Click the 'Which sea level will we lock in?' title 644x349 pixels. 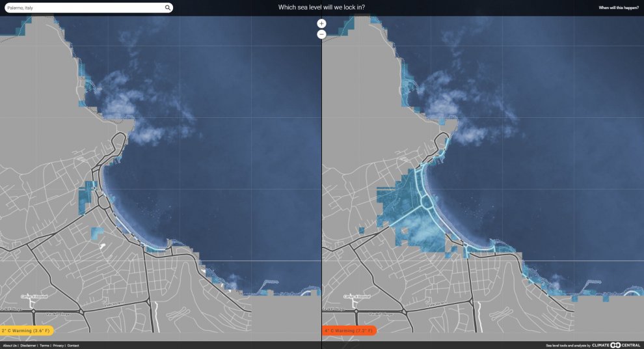pyautogui.click(x=321, y=8)
